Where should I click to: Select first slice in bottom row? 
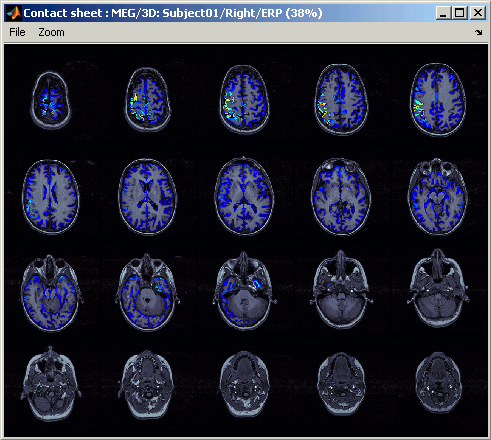[x=51, y=383]
